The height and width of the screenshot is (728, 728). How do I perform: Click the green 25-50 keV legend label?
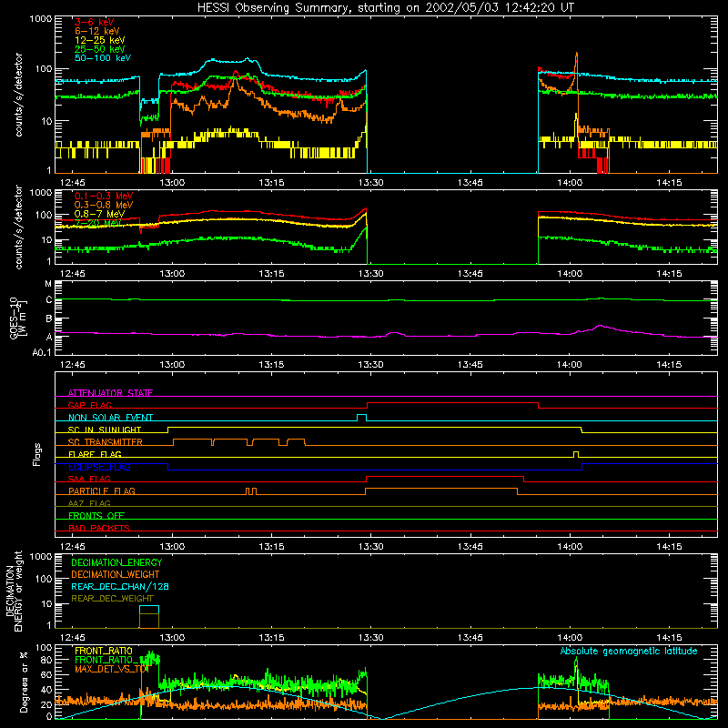click(99, 49)
